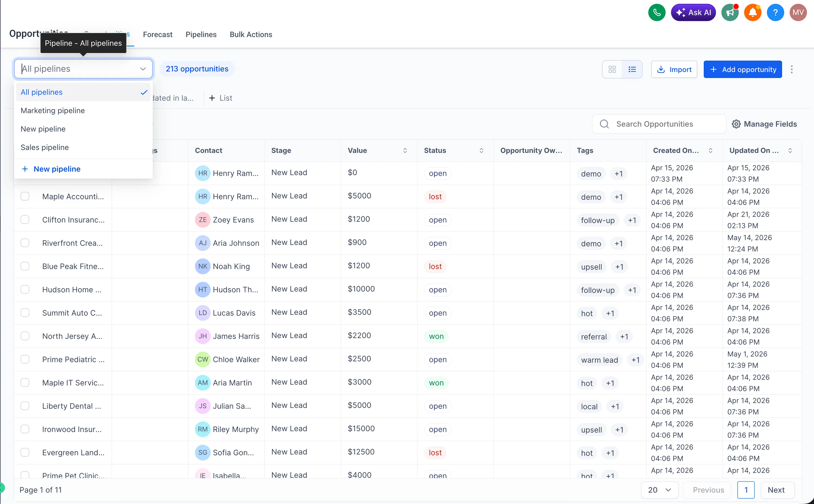This screenshot has width=814, height=504.
Task: Click the Import button
Action: 674,69
